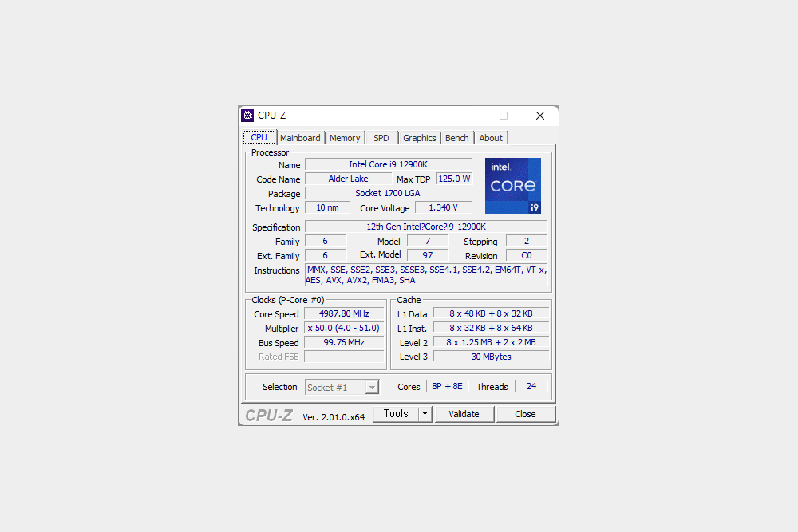Open the Memory tab
Image resolution: width=798 pixels, height=532 pixels.
345,138
